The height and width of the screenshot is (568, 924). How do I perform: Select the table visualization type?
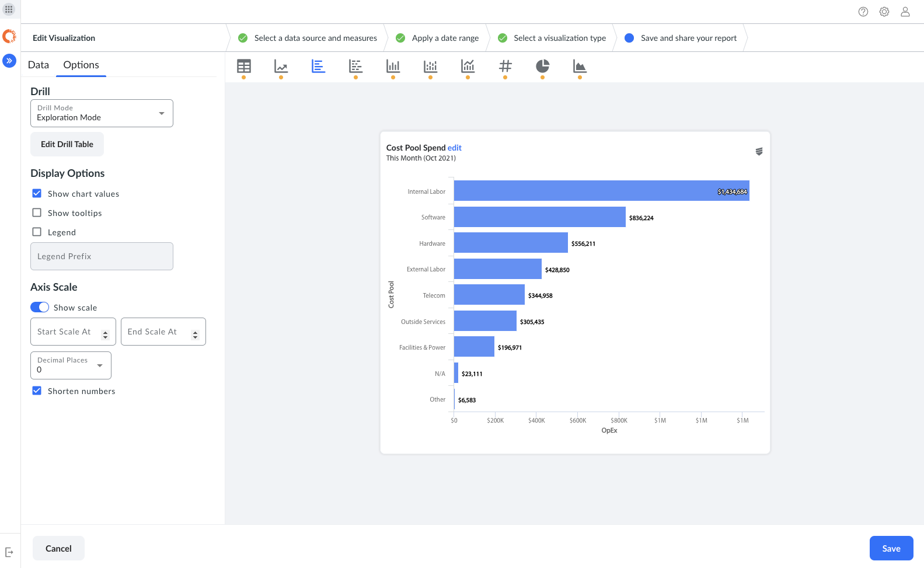click(244, 67)
